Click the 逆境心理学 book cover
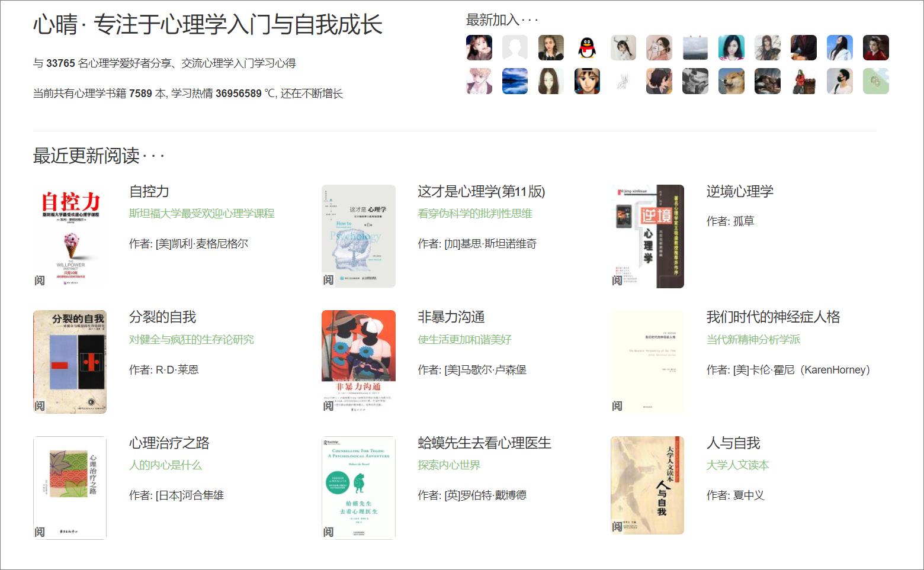The width and height of the screenshot is (924, 570). (647, 235)
